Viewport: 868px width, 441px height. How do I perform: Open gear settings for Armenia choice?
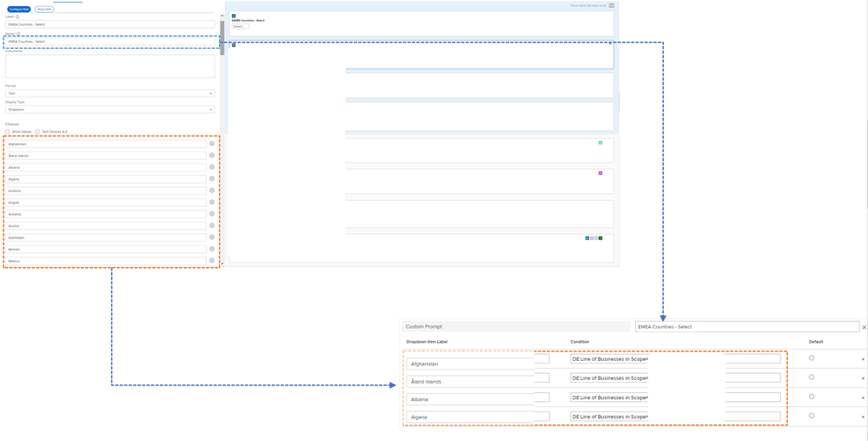[212, 214]
